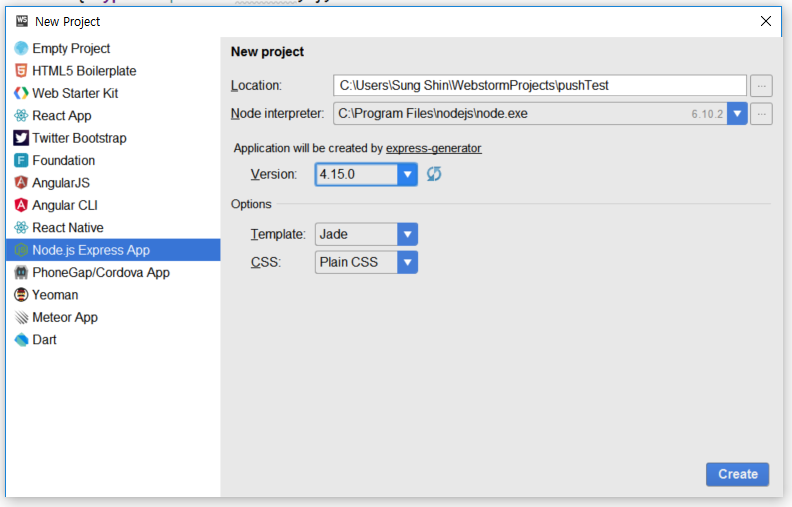The height and width of the screenshot is (507, 792).
Task: Click the WebStorm logo in title bar
Action: 22,21
